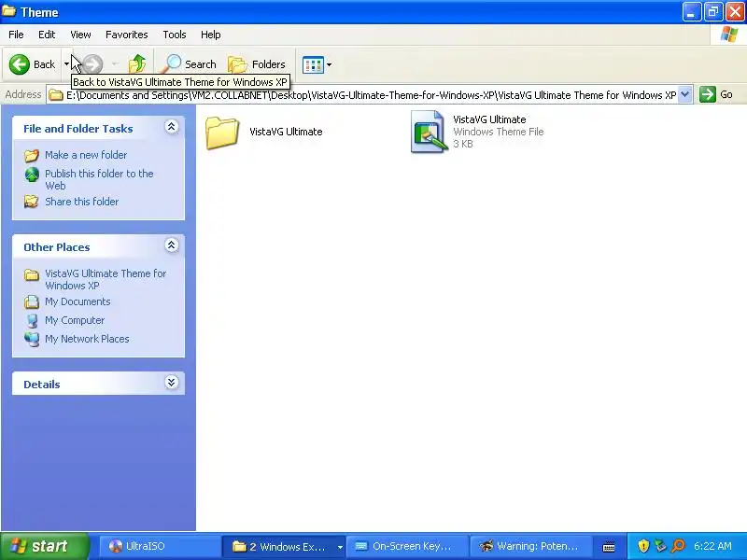Open the Favorites menu

click(127, 35)
